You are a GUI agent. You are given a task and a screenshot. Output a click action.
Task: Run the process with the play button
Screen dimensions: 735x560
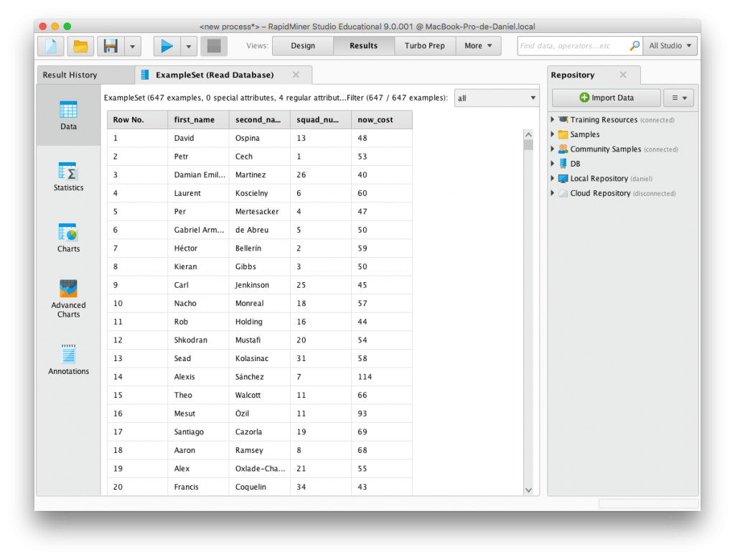[x=167, y=46]
